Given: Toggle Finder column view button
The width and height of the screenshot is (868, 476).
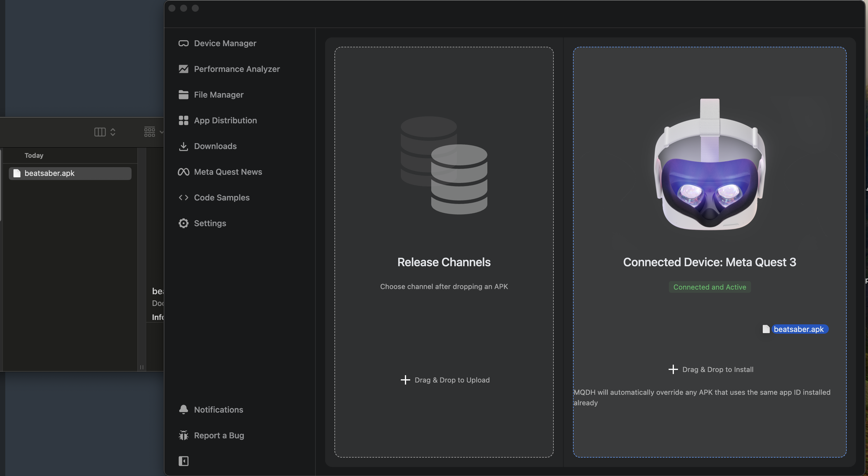Looking at the screenshot, I should click(100, 132).
